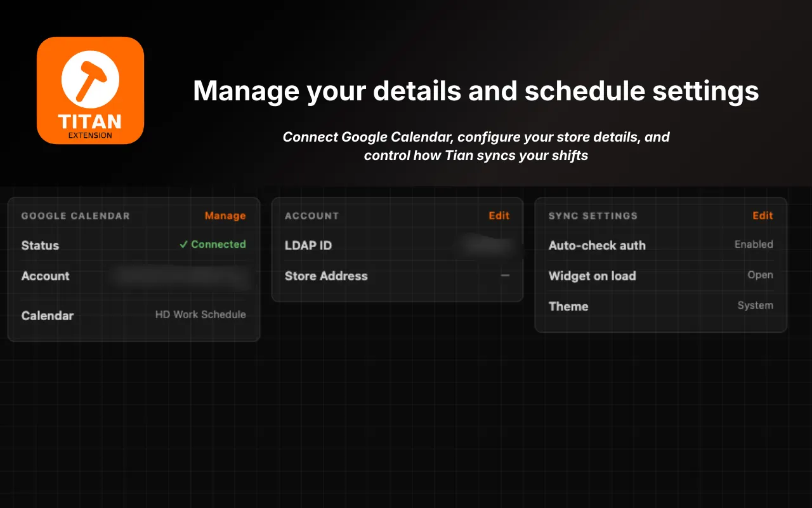Select the SYNC SETTINGS section header
Screen dimensions: 812x508
click(x=593, y=216)
